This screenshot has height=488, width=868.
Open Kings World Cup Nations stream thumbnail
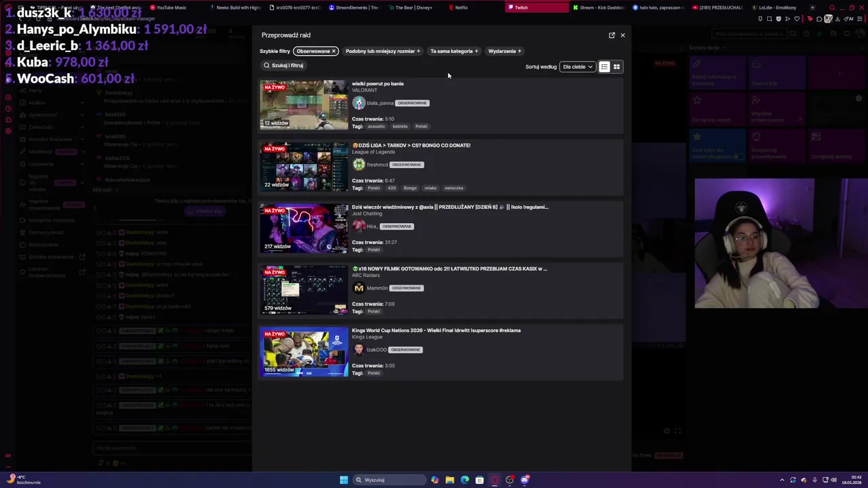(304, 352)
